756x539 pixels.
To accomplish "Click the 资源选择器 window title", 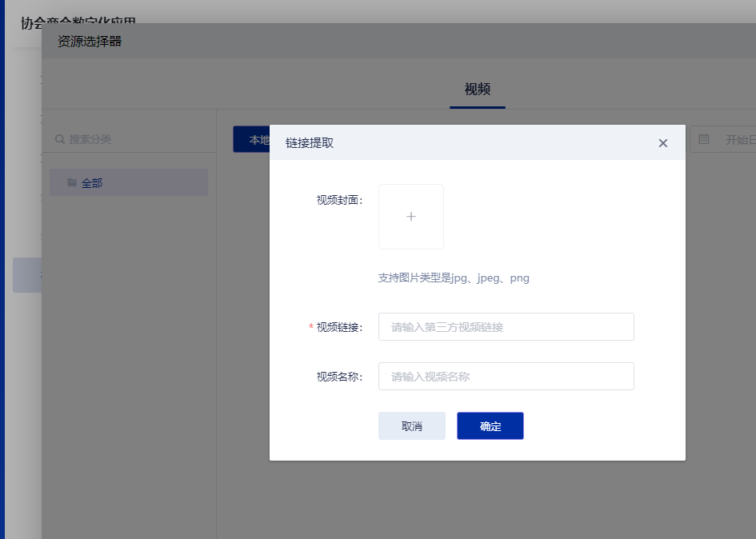I will [90, 41].
